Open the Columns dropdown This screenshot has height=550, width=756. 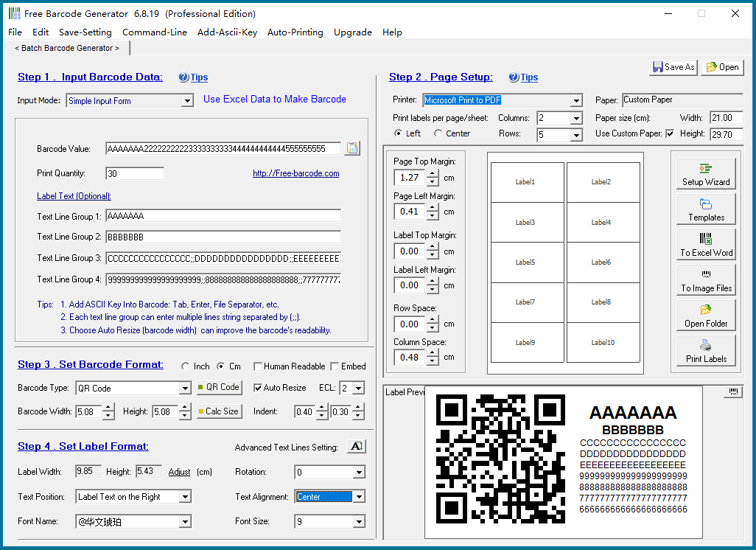[x=576, y=118]
